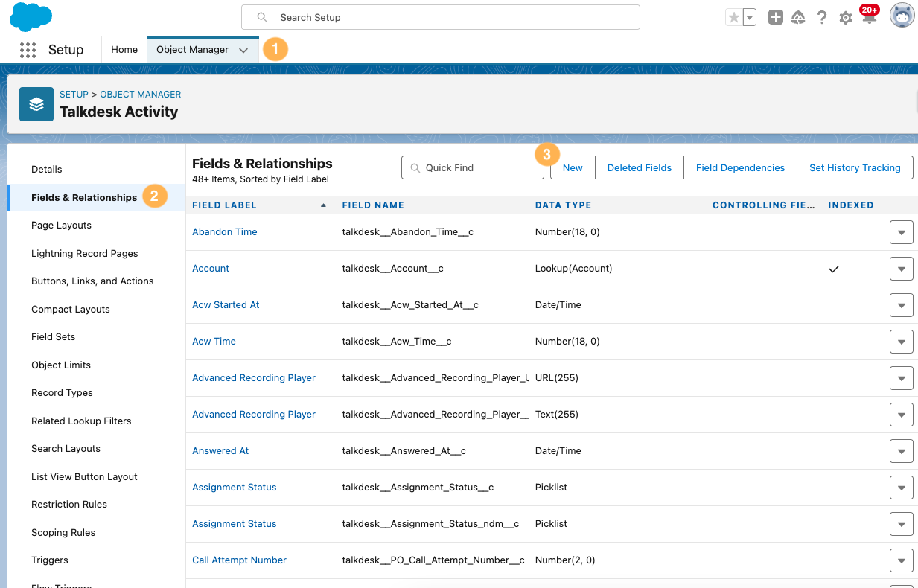Open Buttons, Links, and Actions
The image size is (918, 588).
tap(92, 281)
